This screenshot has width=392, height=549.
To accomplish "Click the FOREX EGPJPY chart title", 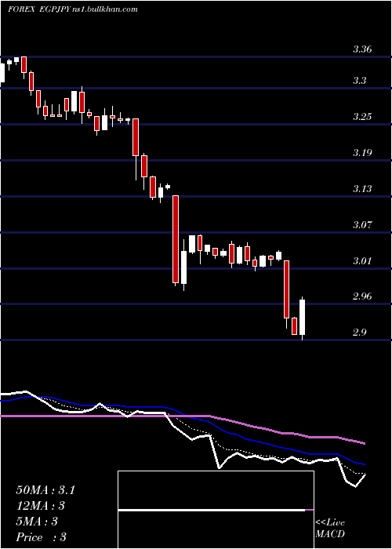I will point(72,9).
